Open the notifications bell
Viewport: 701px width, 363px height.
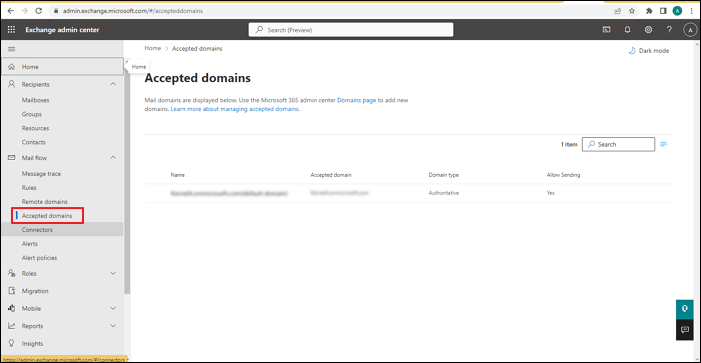(627, 30)
